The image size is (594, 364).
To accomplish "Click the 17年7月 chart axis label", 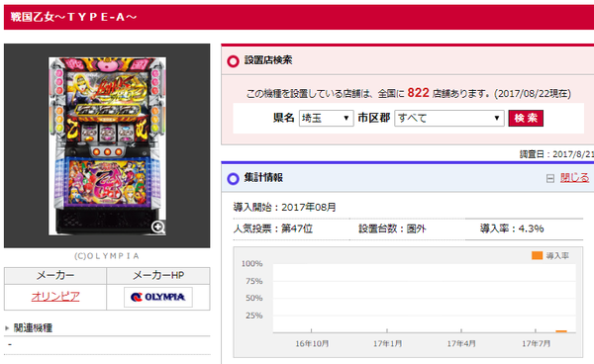I will click(x=536, y=343).
